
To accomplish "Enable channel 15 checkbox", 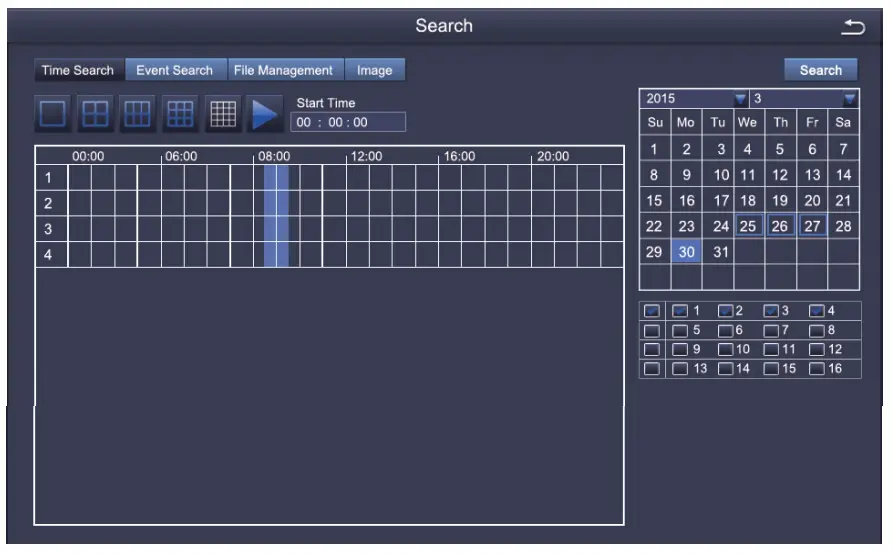I will coord(771,369).
